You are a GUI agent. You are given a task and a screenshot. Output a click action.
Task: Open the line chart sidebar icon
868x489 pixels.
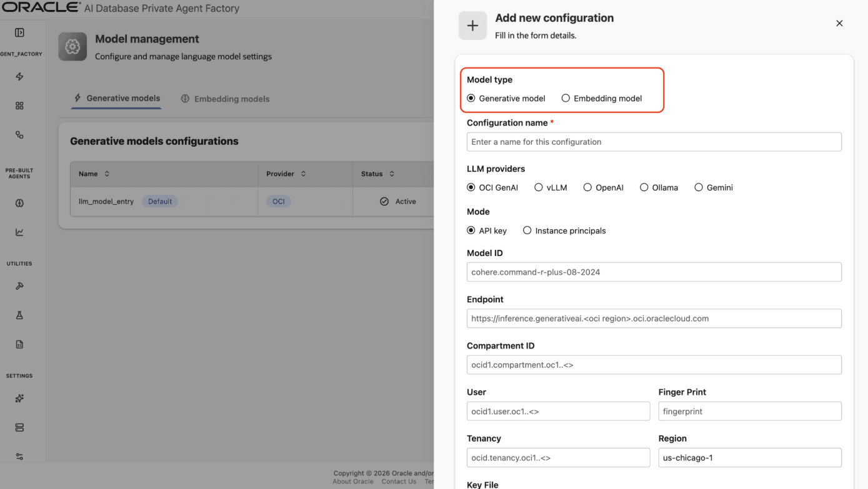pos(19,232)
